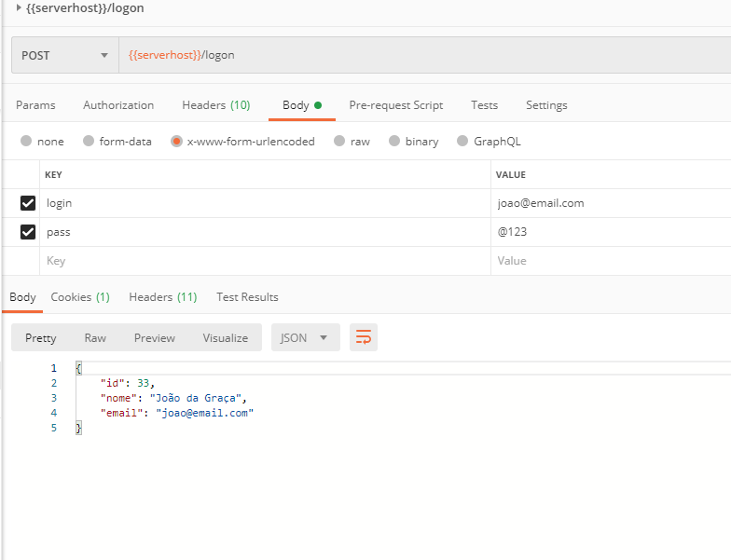This screenshot has height=560, width=731.
Task: Expand the {{serverhost}}/logon request title arrow
Action: (x=19, y=7)
